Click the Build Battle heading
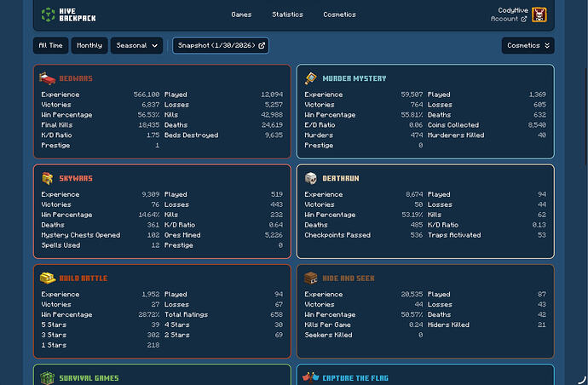588x385 pixels. [x=84, y=279]
